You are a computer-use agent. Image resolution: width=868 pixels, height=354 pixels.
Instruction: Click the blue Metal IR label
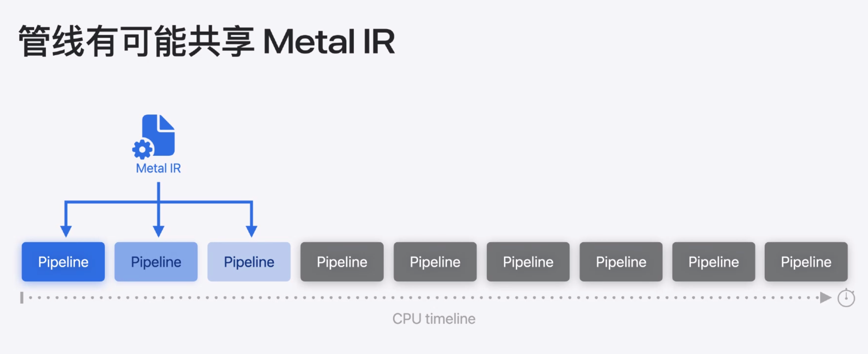[x=158, y=168]
